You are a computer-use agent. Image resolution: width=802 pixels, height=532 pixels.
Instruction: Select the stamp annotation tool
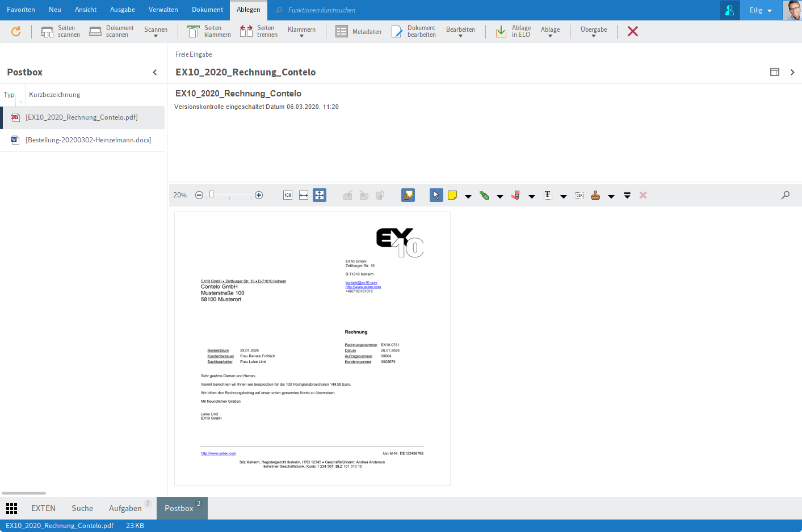click(x=595, y=195)
